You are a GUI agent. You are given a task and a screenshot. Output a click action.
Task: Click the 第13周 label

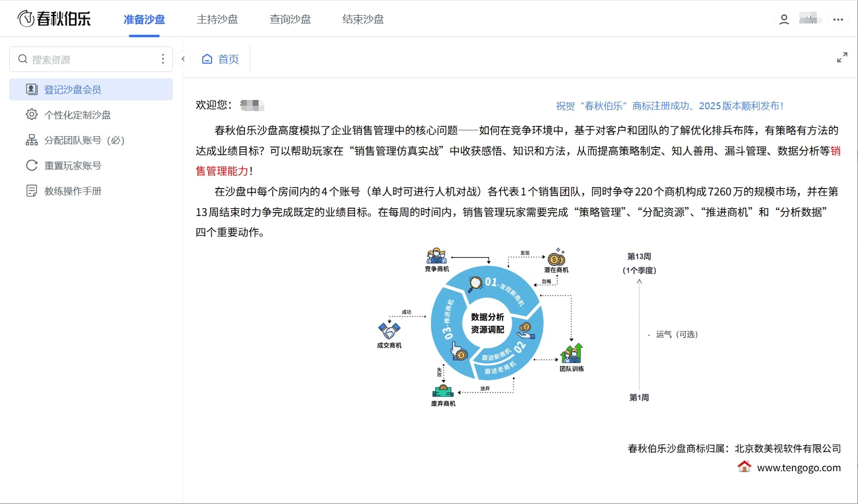[639, 257]
